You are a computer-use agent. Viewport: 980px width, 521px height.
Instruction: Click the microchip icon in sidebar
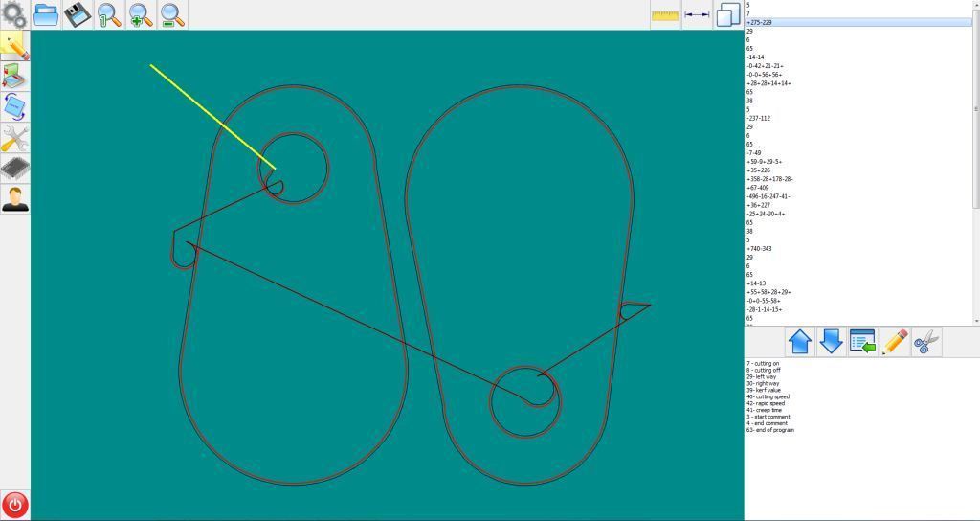point(15,169)
